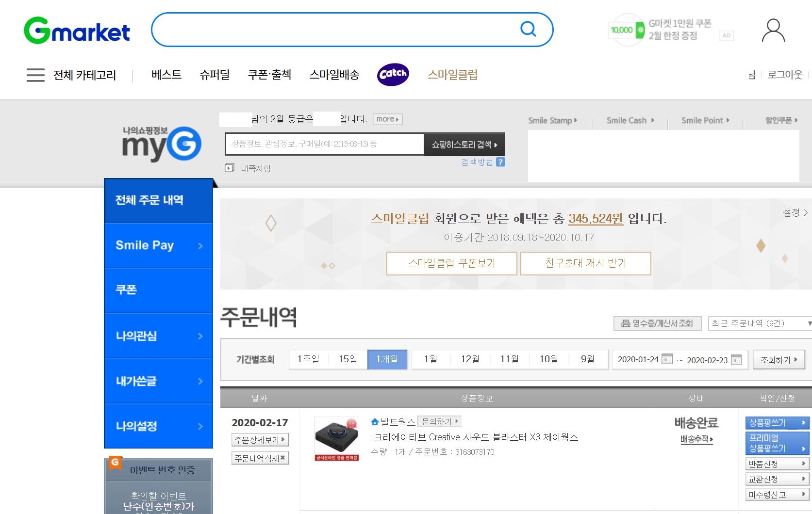The height and width of the screenshot is (514, 812).
Task: Click the myG logo
Action: click(x=162, y=144)
